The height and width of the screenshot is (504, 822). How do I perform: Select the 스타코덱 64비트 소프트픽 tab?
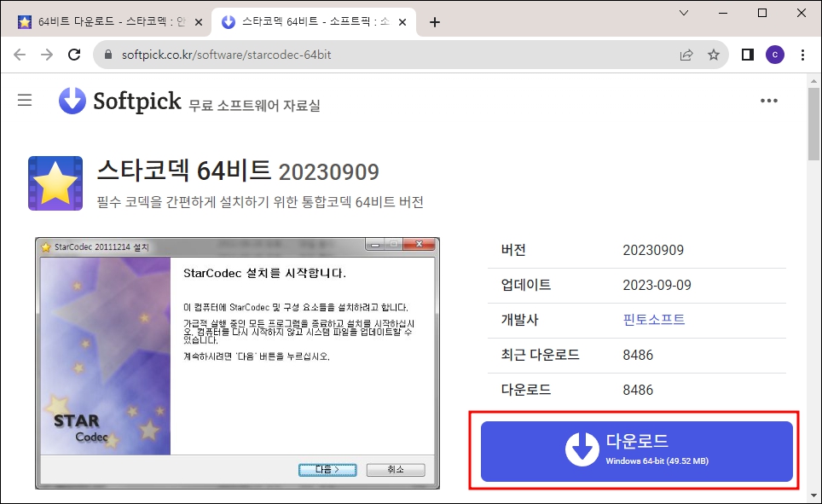[x=314, y=22]
